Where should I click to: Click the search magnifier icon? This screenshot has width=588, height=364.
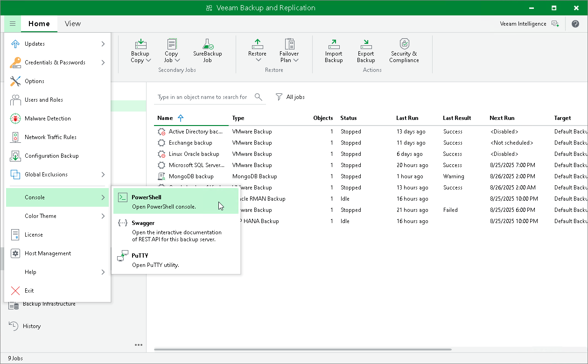(x=259, y=97)
